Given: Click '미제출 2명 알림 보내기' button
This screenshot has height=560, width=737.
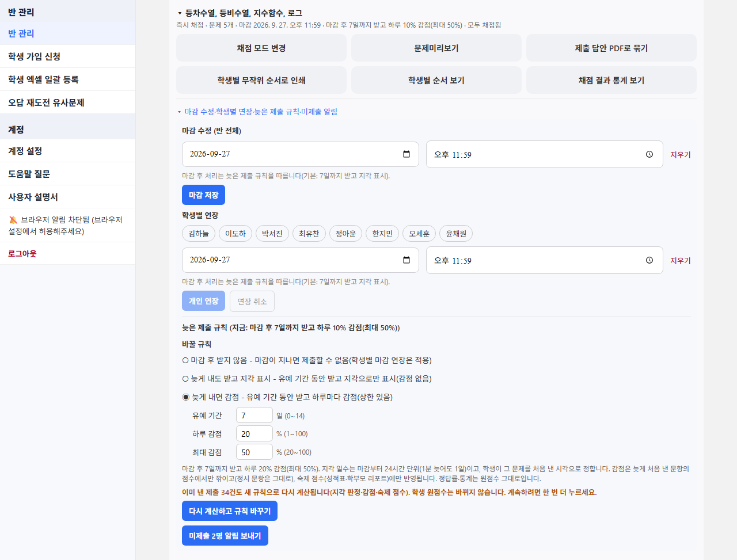Looking at the screenshot, I should (x=225, y=536).
